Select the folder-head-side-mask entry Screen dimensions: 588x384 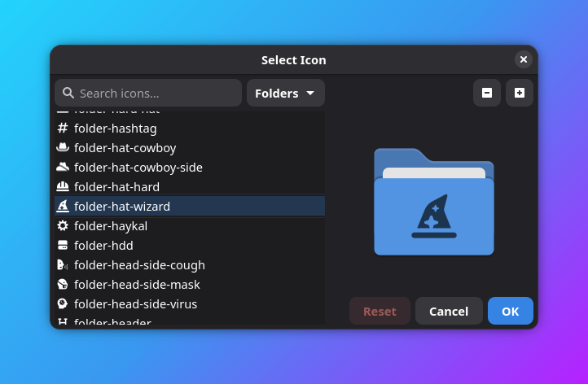190,285
